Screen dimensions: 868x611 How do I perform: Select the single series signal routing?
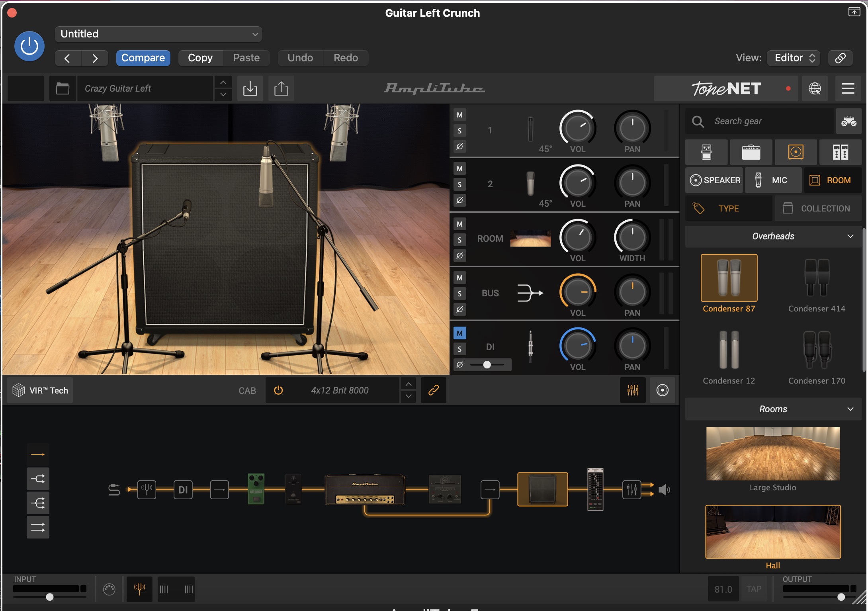click(38, 454)
